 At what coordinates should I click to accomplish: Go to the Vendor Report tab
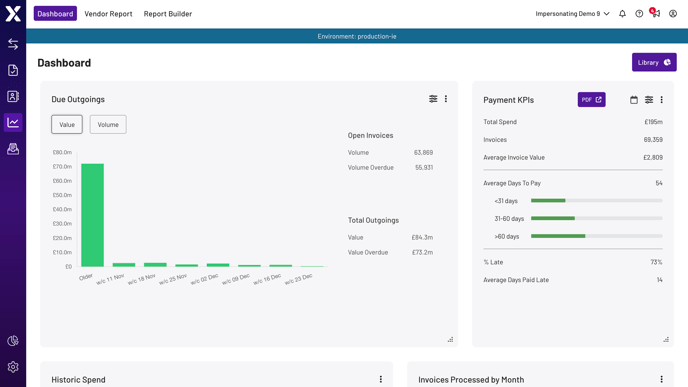108,14
